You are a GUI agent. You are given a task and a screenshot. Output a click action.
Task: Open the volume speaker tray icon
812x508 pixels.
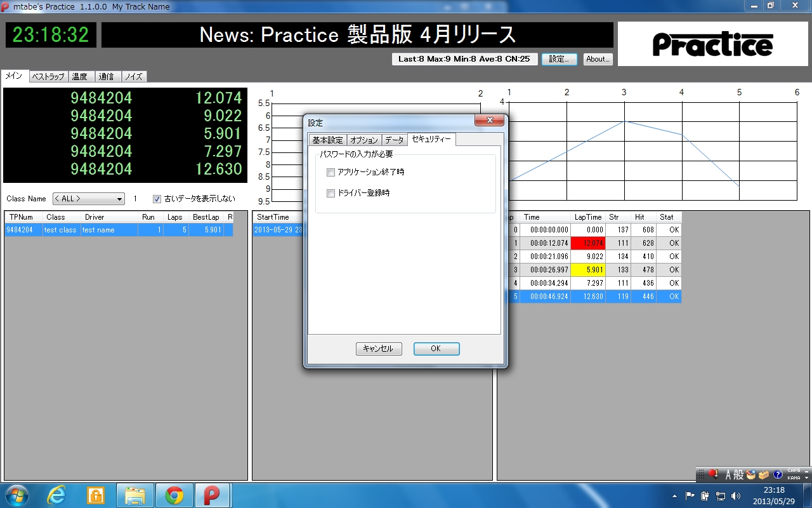pyautogui.click(x=736, y=496)
